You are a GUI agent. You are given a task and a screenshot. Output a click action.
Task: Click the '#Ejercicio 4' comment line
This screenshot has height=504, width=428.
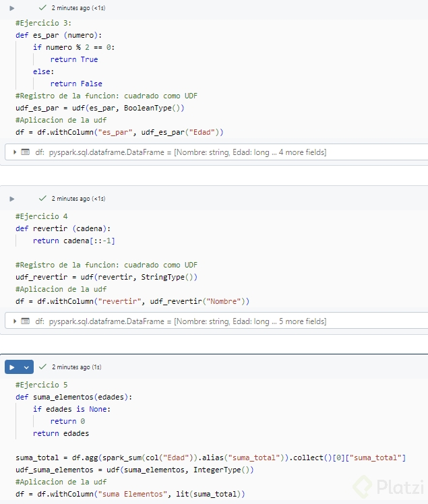tap(42, 216)
